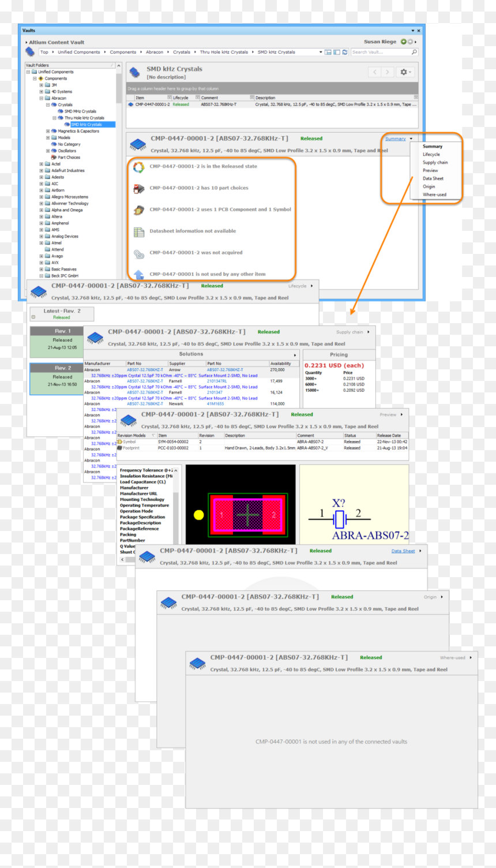Expand the Magnetics & Capacitors node
Screen dimensions: 496x868
click(x=47, y=131)
